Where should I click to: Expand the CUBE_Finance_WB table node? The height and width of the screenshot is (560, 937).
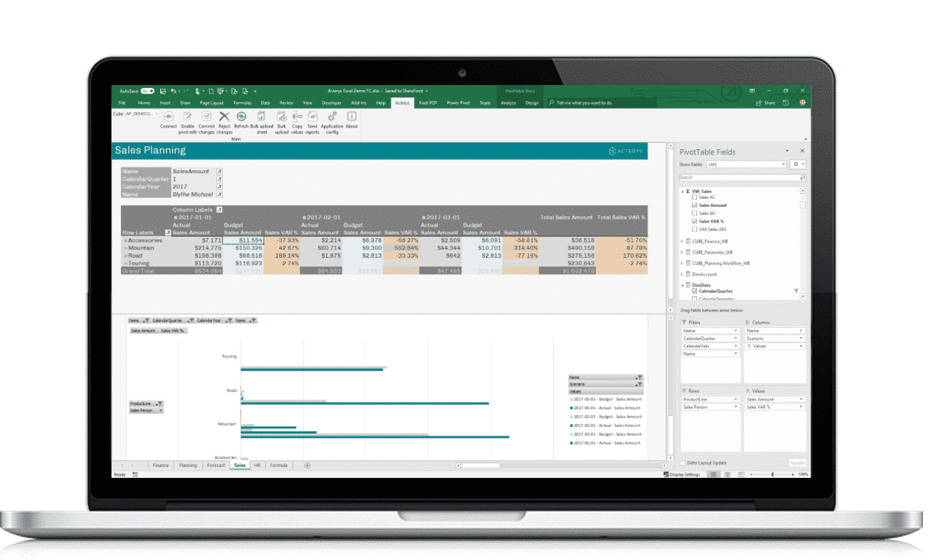tap(682, 241)
